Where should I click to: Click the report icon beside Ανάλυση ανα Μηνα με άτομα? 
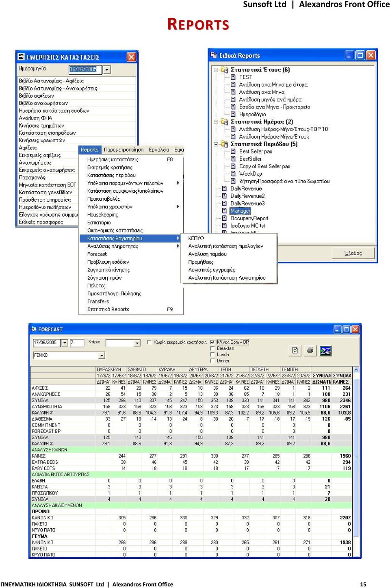[233, 85]
